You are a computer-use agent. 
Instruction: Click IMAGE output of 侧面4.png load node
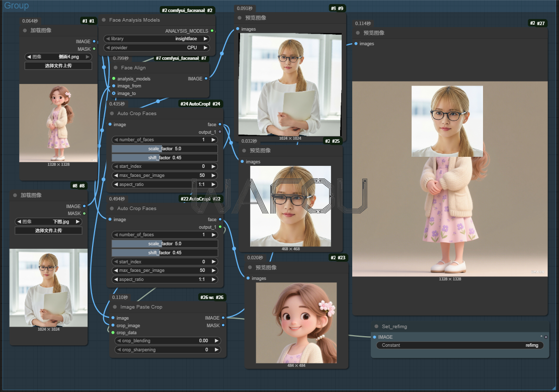click(x=94, y=41)
